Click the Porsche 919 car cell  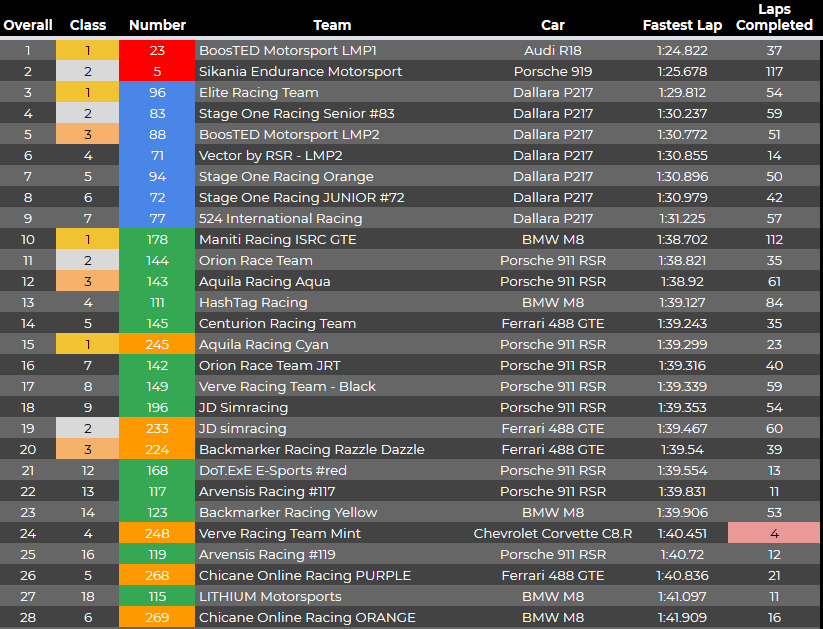point(553,71)
